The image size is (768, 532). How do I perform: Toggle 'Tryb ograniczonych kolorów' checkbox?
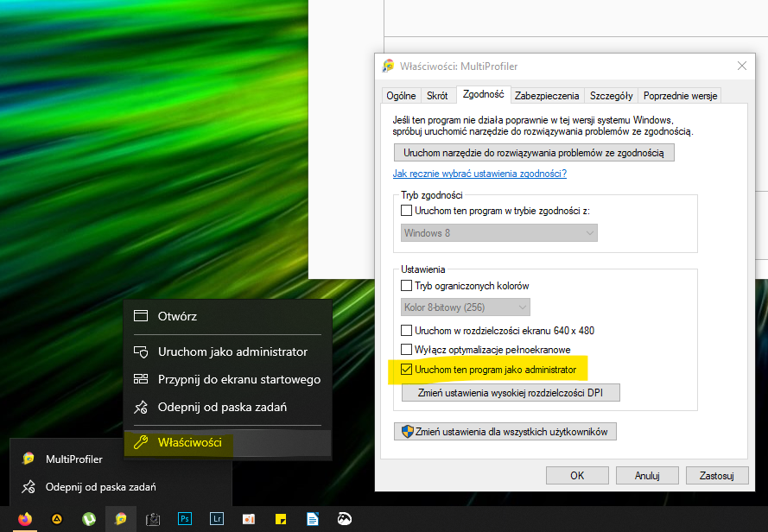pyautogui.click(x=407, y=286)
